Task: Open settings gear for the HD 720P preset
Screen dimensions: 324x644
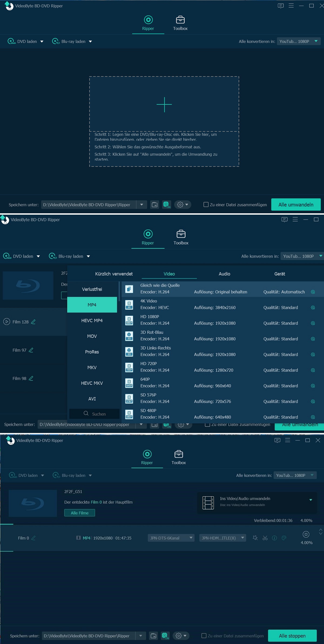Action: click(x=313, y=370)
